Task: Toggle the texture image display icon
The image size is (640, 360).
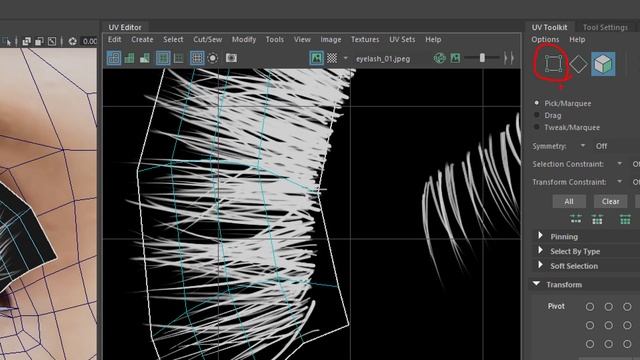Action: click(x=316, y=58)
